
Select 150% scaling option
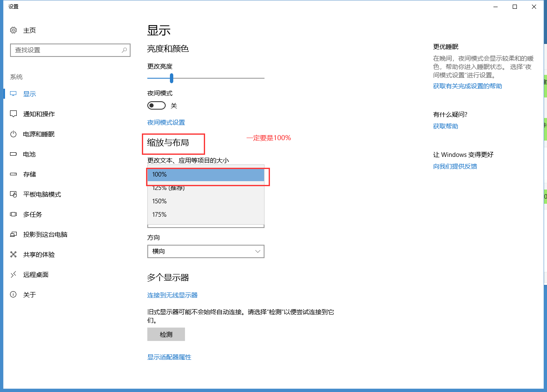[206, 201]
